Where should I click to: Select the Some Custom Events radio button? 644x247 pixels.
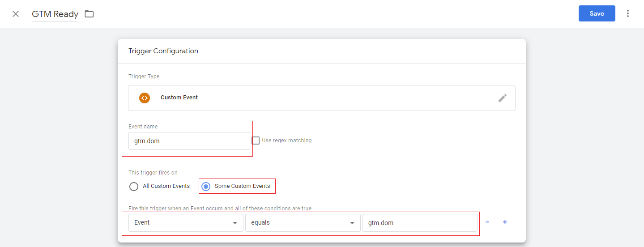pyautogui.click(x=206, y=186)
